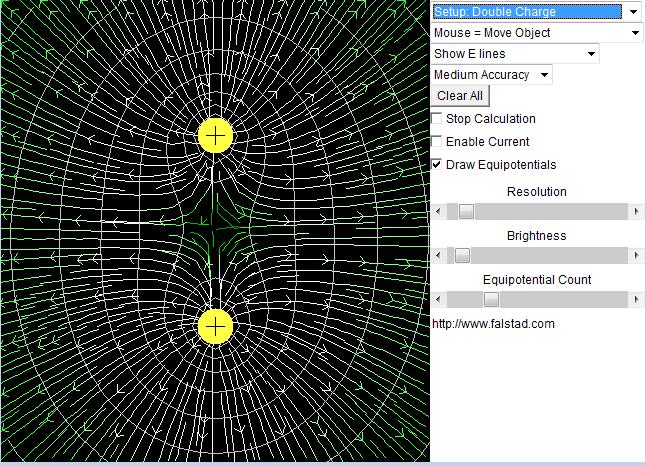This screenshot has height=466, width=646.
Task: Uncheck the Draw Equipotentials checkbox
Action: (437, 164)
